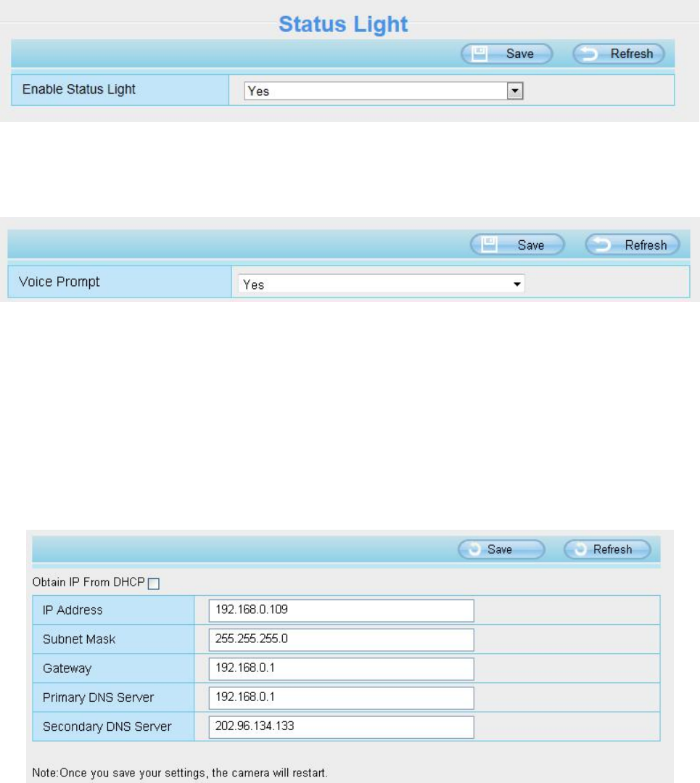Screen dimensions: 700x783
Task: Click the camera restart note text
Action: point(180,773)
